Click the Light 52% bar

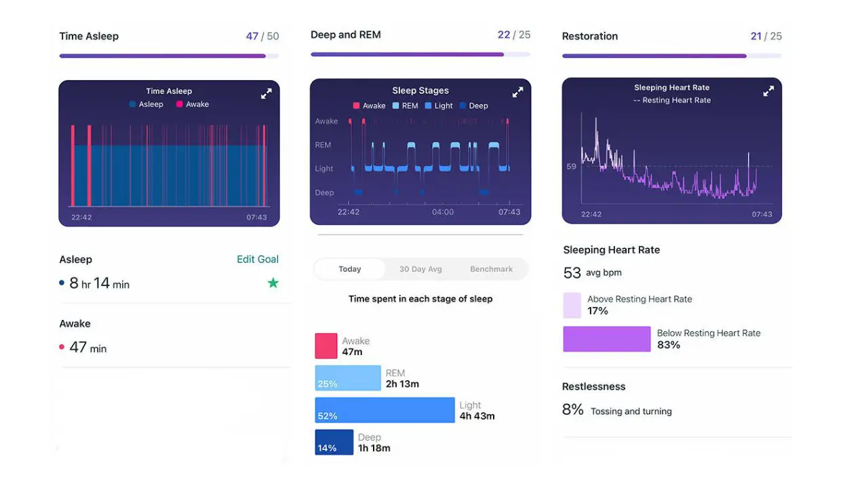[385, 410]
